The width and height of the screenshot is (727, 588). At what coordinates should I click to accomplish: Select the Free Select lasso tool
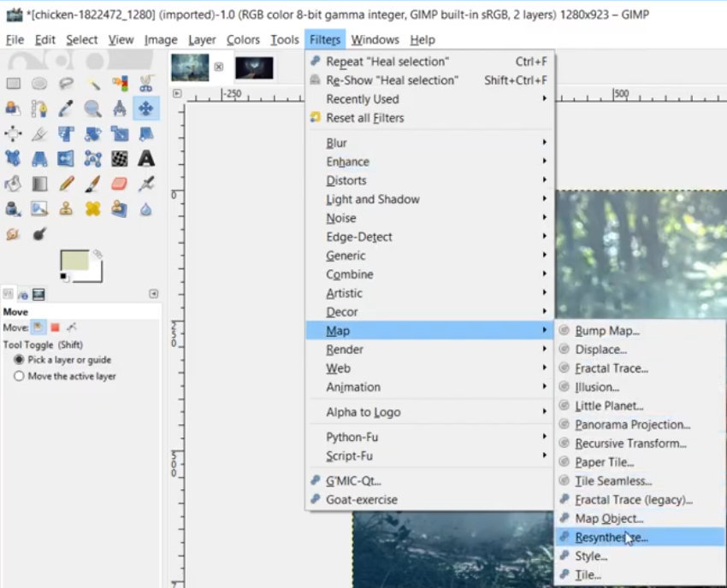[x=66, y=84]
